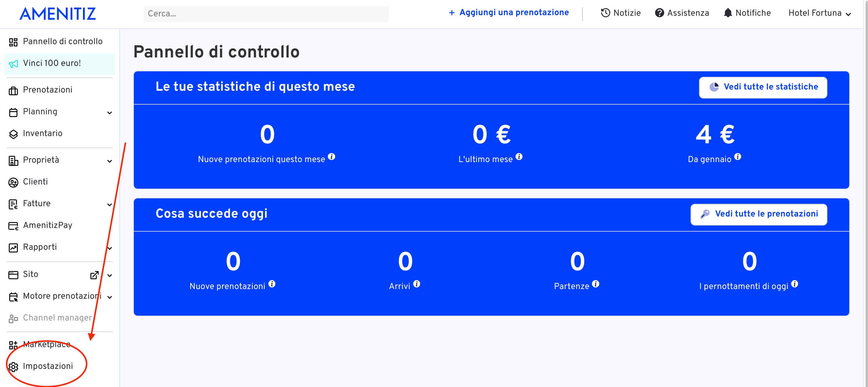Open the Notizie history icon
868x387 pixels.
(605, 13)
